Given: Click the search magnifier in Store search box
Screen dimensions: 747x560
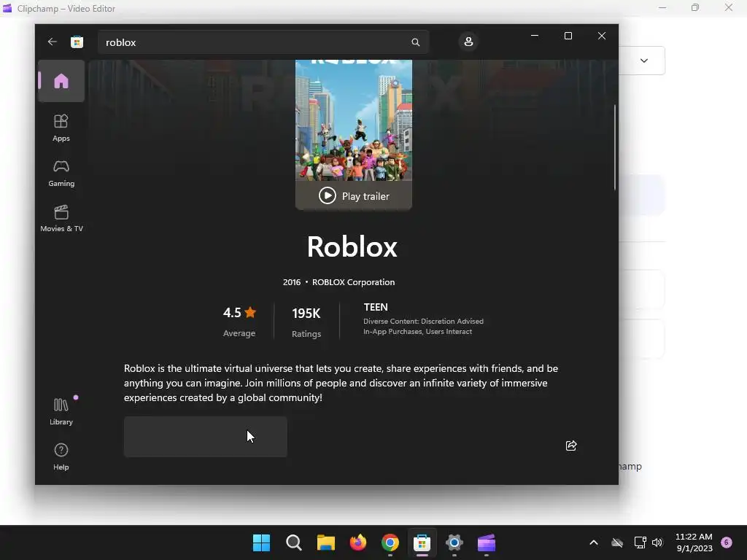Looking at the screenshot, I should [415, 42].
